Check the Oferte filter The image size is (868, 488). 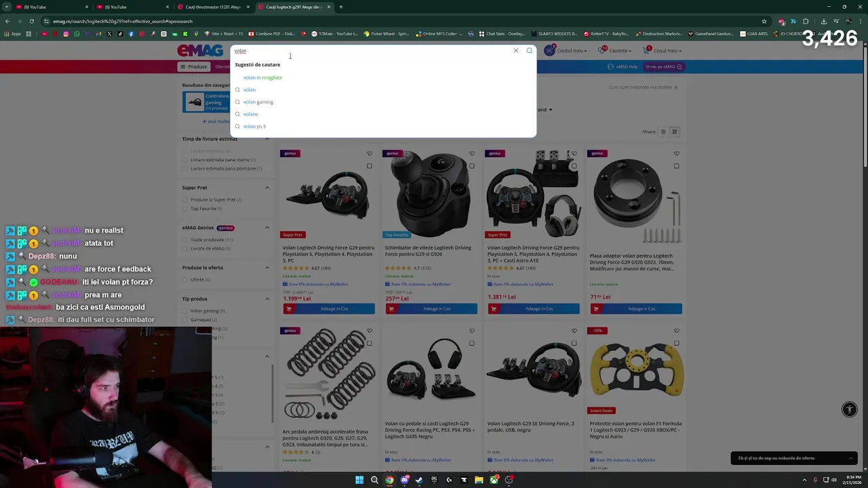click(184, 280)
